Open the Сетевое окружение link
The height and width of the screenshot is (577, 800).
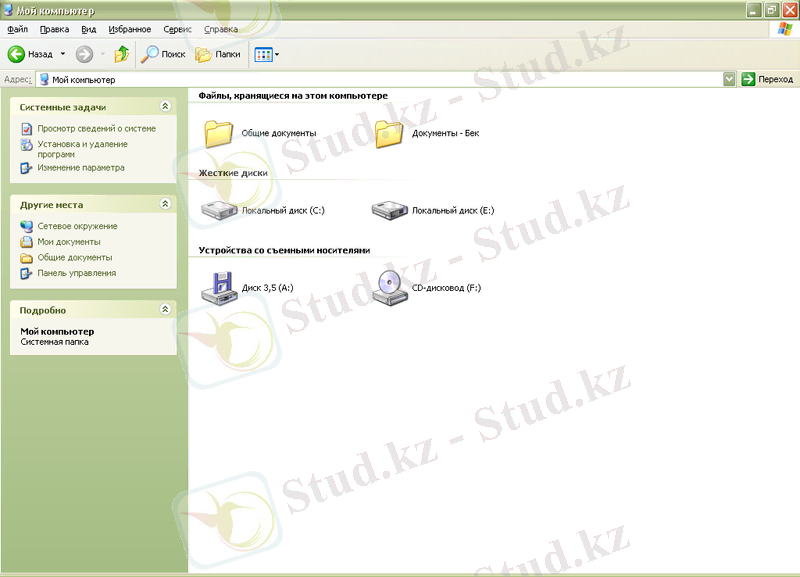[x=77, y=226]
